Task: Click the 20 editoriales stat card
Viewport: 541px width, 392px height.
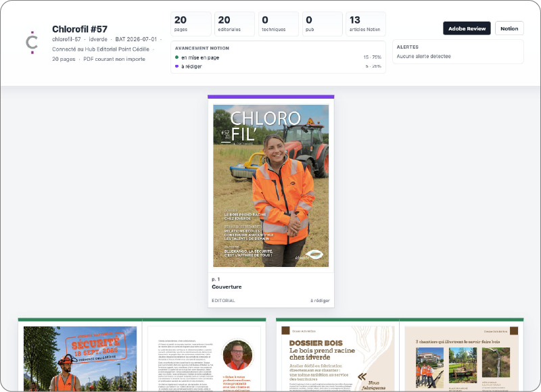Action: click(x=235, y=24)
